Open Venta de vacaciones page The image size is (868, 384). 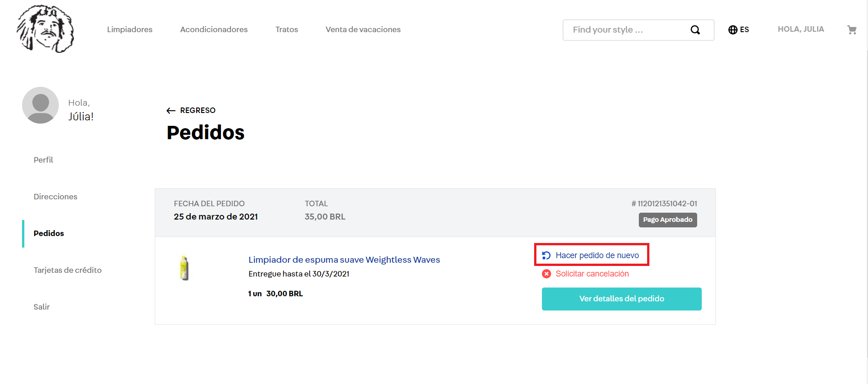pyautogui.click(x=363, y=29)
